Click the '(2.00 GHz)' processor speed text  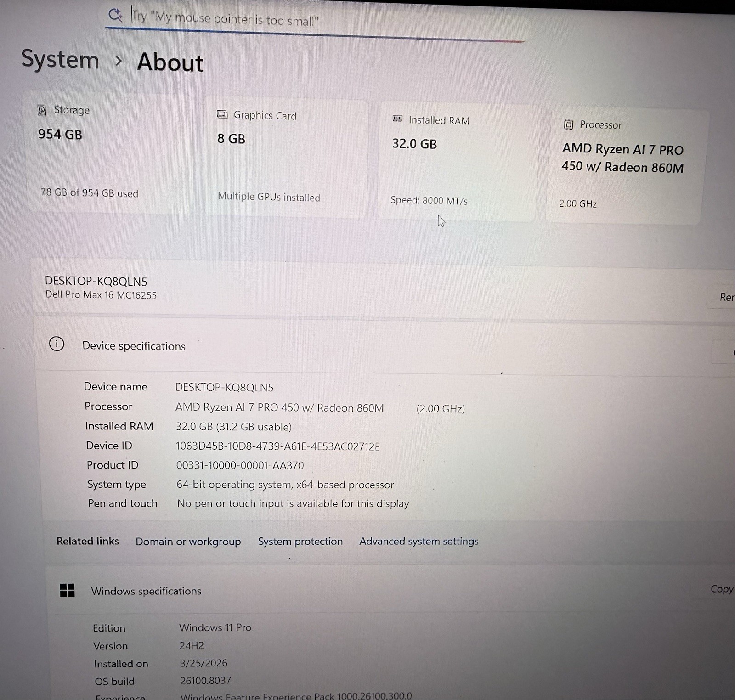coord(441,409)
